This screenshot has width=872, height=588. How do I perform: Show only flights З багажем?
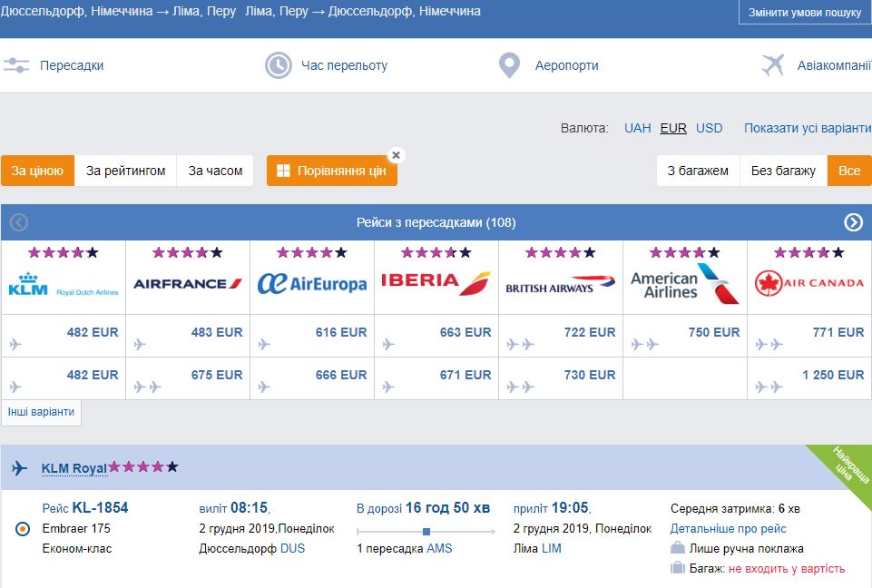698,171
